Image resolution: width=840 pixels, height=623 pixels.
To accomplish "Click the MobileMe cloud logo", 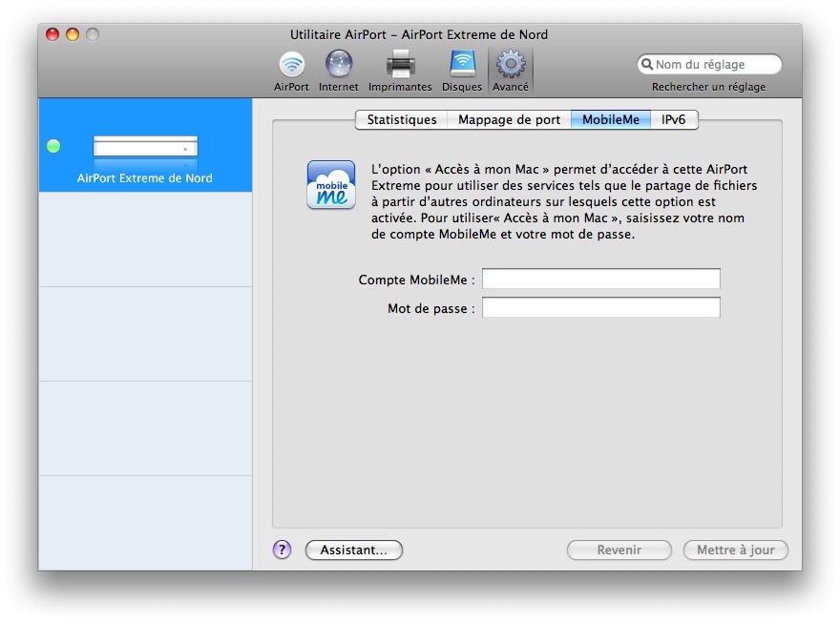I will tap(330, 184).
